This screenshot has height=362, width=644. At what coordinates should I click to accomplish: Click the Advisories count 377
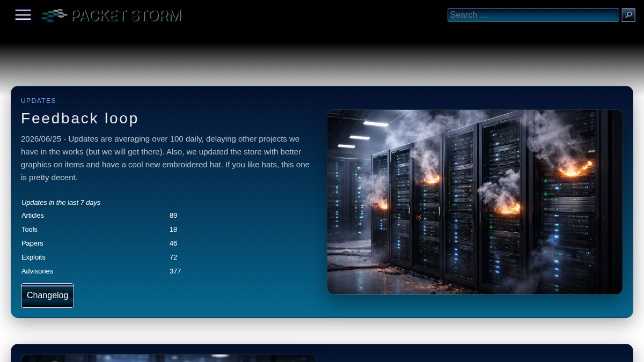point(175,271)
